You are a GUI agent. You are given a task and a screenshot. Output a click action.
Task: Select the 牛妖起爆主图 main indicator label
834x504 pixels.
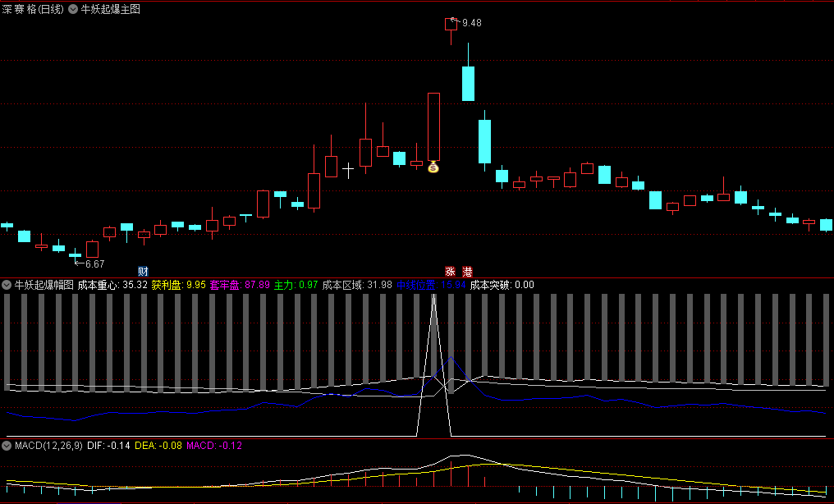tap(111, 9)
